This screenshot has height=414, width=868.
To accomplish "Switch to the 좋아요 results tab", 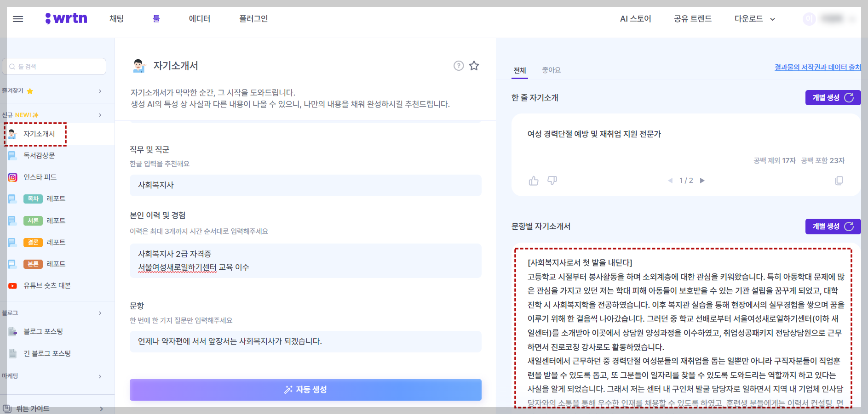I will coord(551,70).
